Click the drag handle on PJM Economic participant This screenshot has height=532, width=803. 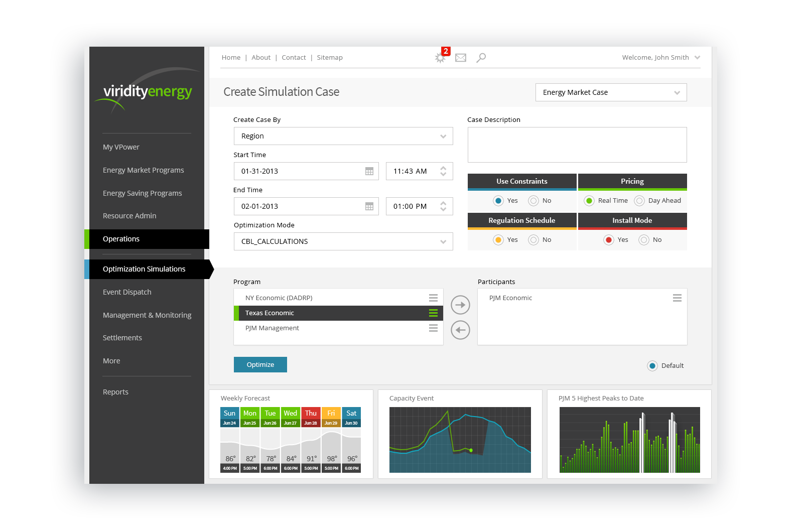[x=677, y=298]
